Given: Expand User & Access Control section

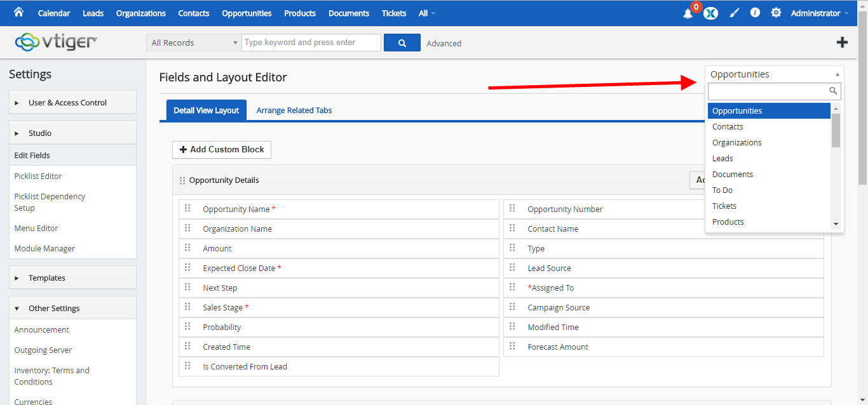Looking at the screenshot, I should click(x=72, y=102).
